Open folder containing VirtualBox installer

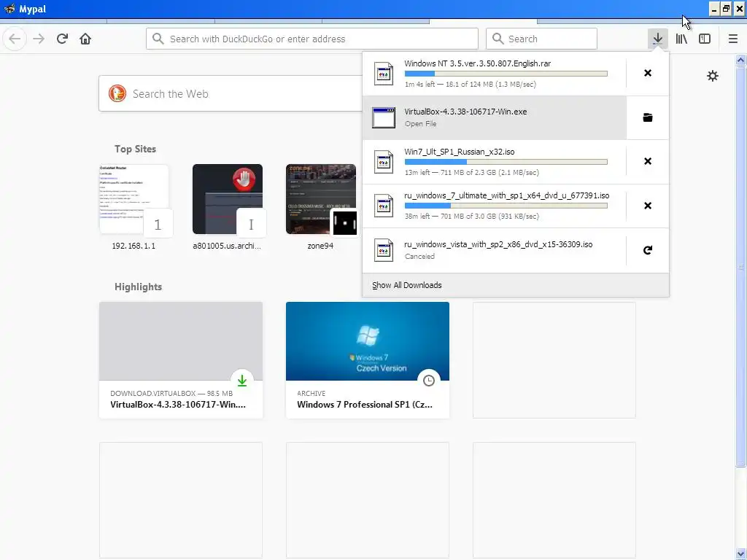click(x=648, y=117)
